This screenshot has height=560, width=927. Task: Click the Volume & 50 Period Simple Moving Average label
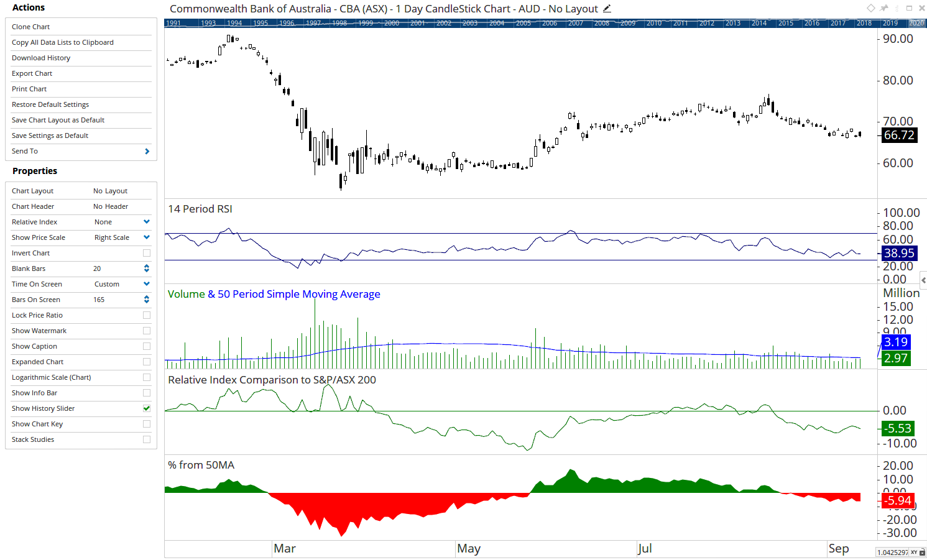(274, 294)
